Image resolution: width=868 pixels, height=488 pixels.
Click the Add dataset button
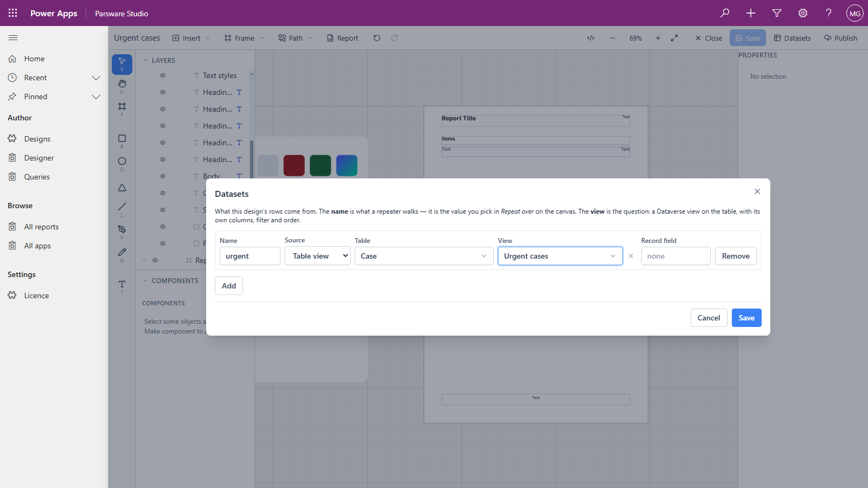click(229, 286)
